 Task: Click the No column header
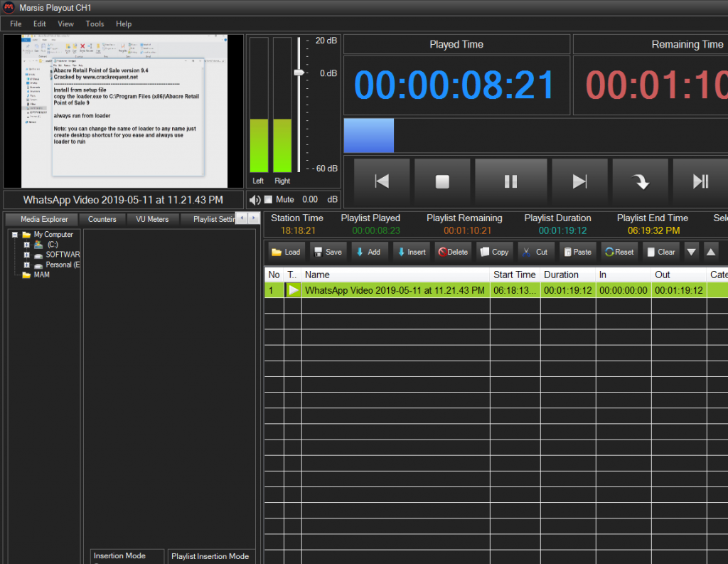click(x=274, y=275)
